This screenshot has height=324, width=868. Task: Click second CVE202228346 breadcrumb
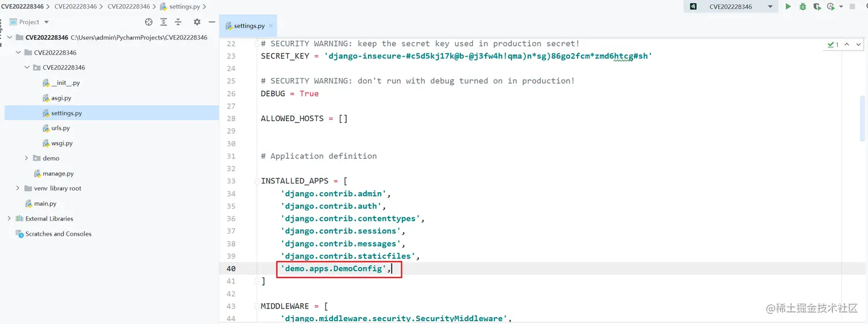click(76, 7)
